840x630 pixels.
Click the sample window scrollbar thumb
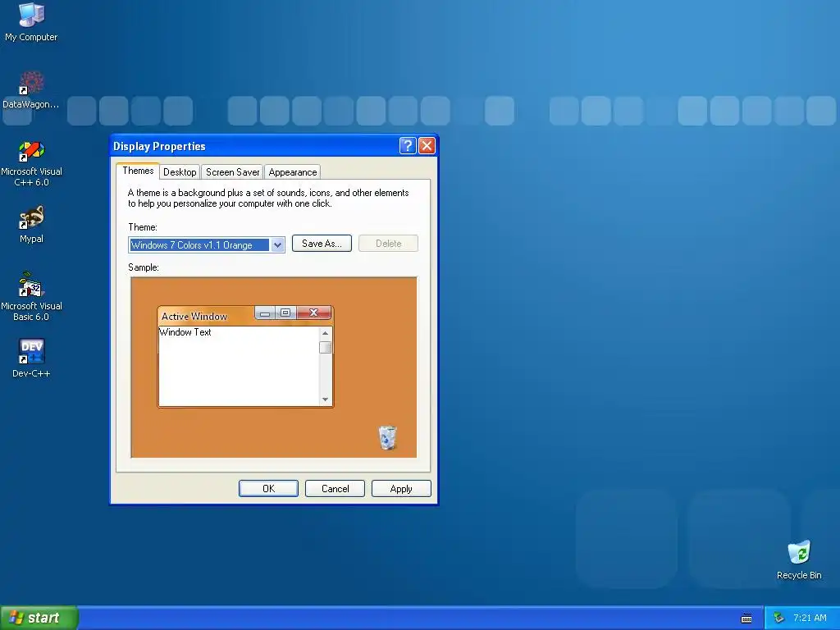point(325,348)
